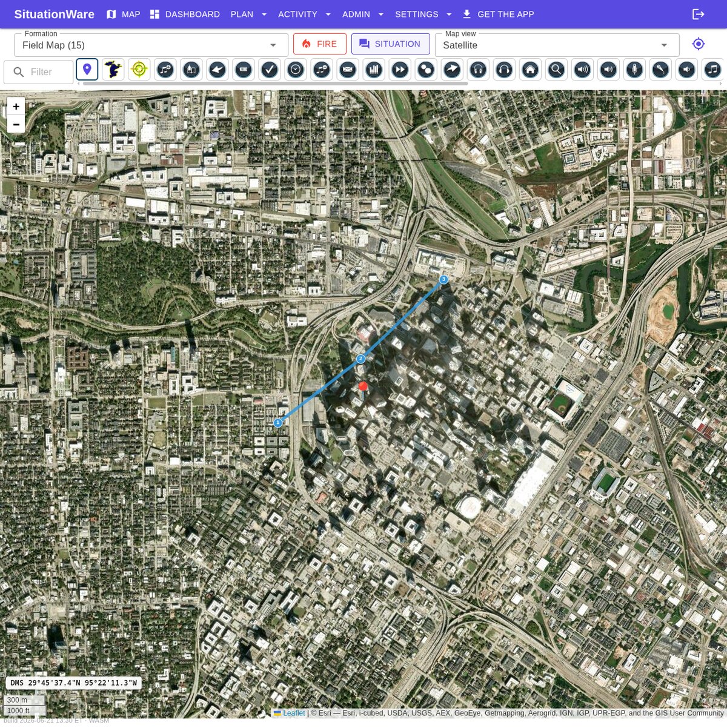The height and width of the screenshot is (728, 727).
Task: Select the checkmark icon
Action: [x=270, y=70]
